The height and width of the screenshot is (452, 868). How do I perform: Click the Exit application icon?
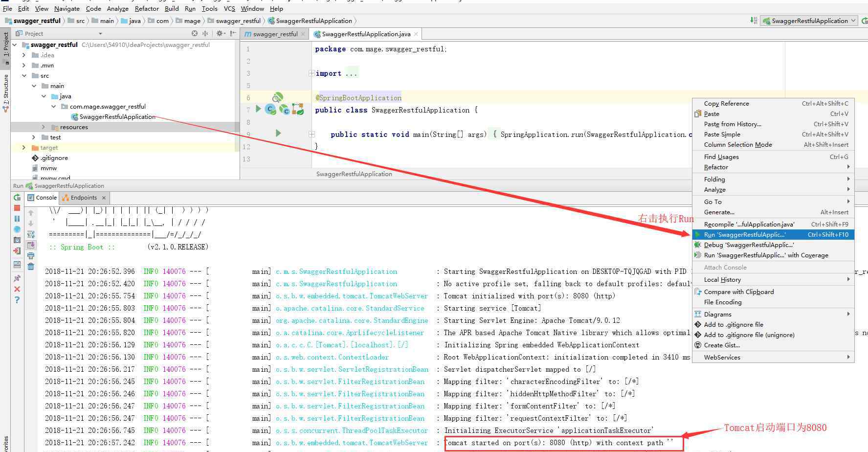click(17, 251)
